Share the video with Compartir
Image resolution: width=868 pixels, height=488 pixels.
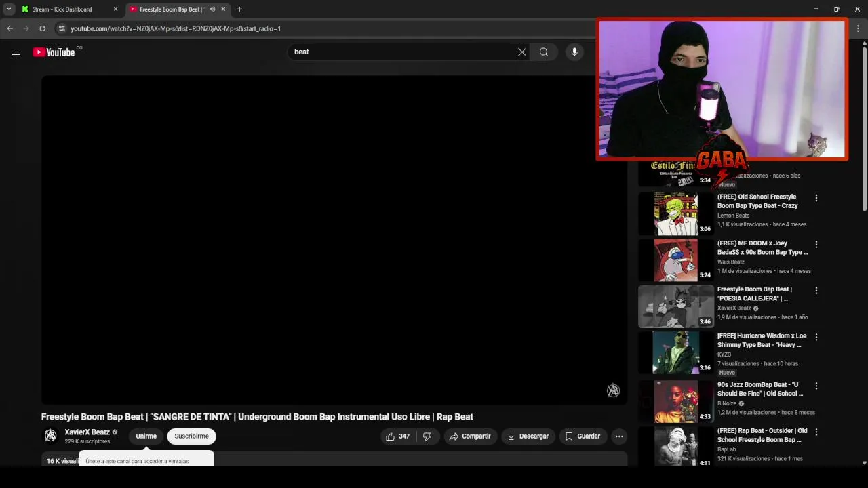point(469,436)
